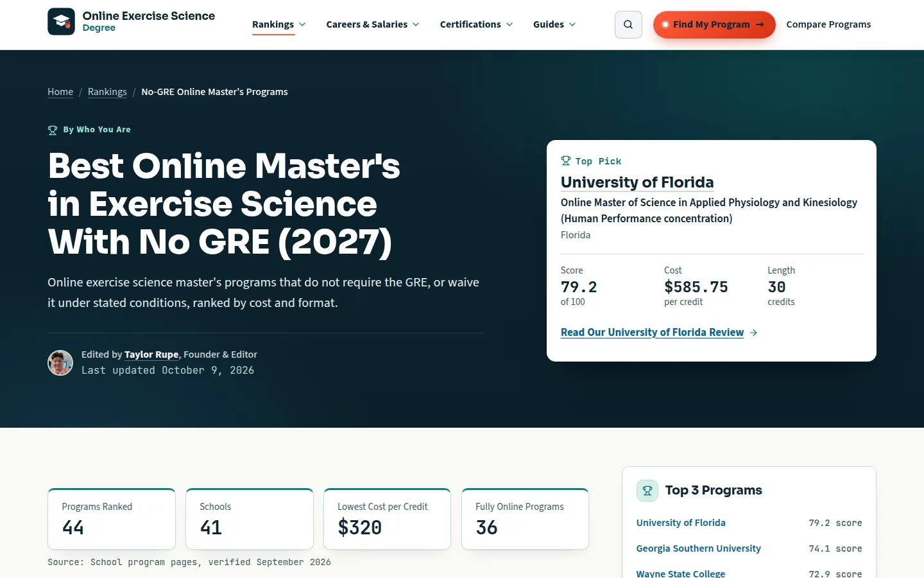Click the No-GRE Online Master's Programs breadcrumb text
This screenshot has height=578, width=924.
click(214, 92)
